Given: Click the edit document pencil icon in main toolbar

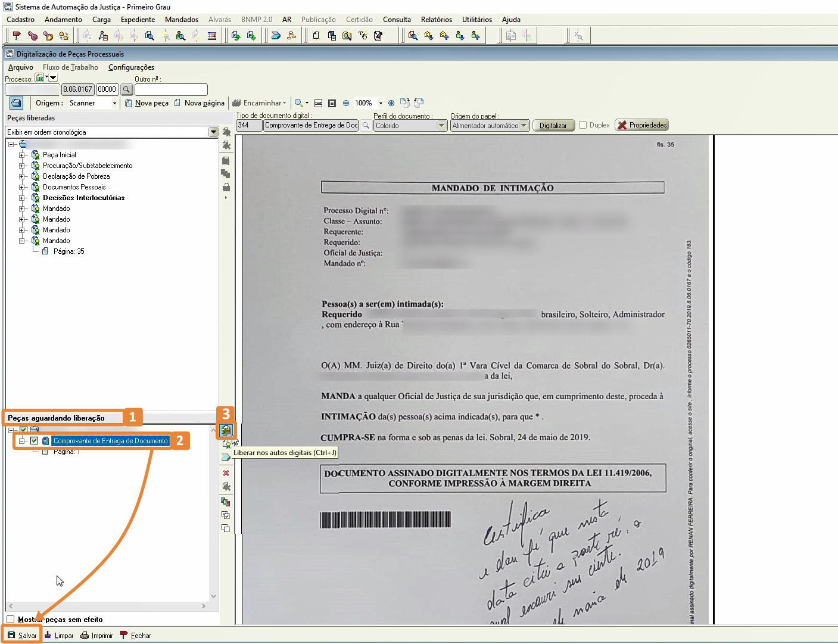Looking at the screenshot, I should click(x=378, y=36).
